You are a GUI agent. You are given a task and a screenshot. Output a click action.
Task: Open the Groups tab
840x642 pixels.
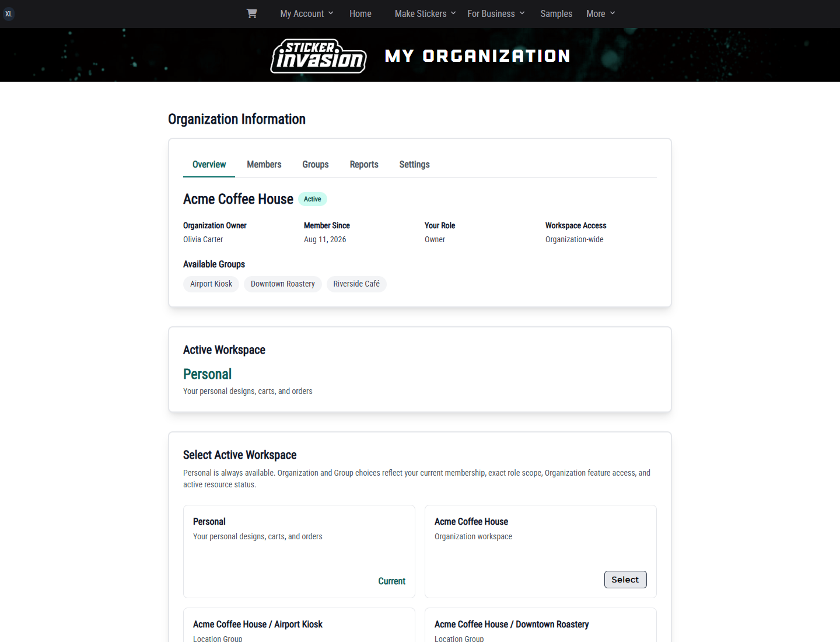point(316,165)
